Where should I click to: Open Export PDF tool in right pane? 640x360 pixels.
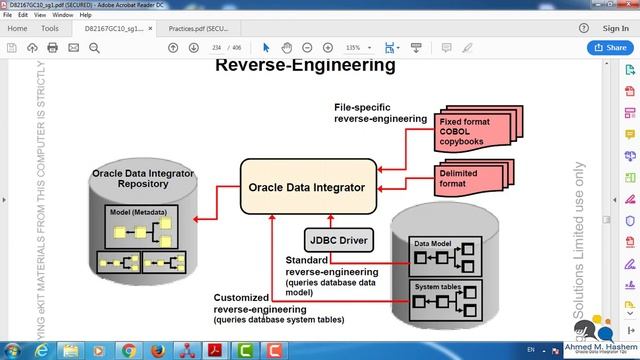pyautogui.click(x=630, y=70)
